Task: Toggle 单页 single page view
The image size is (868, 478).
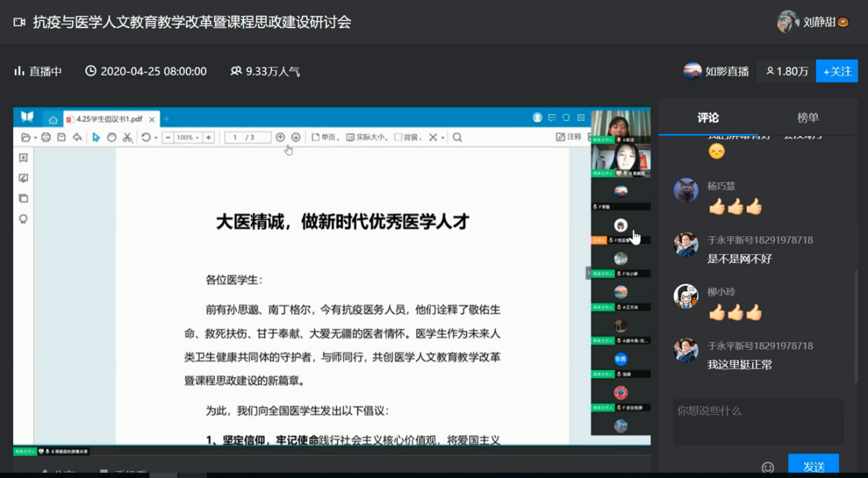Action: (x=325, y=138)
